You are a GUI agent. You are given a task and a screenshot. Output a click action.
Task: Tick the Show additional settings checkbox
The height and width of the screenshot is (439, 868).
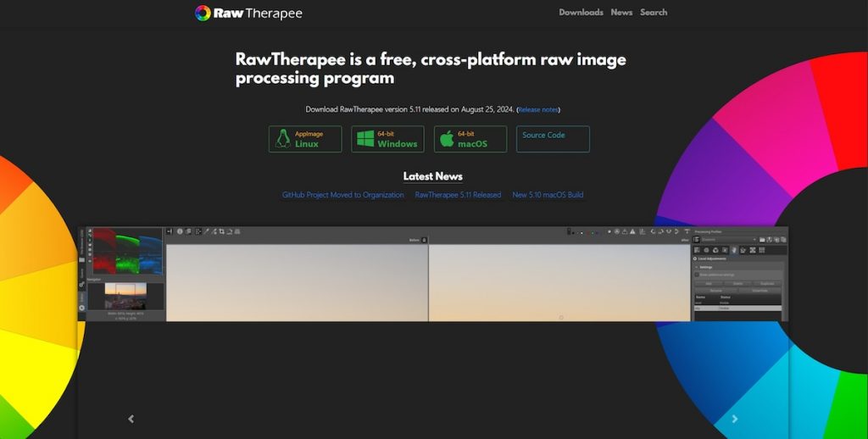[697, 275]
